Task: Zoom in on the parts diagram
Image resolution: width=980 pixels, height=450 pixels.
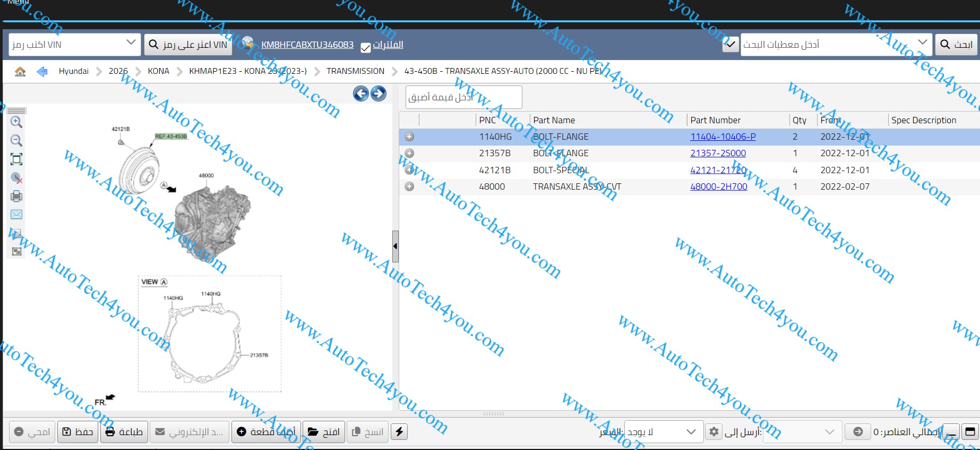Action: (16, 122)
